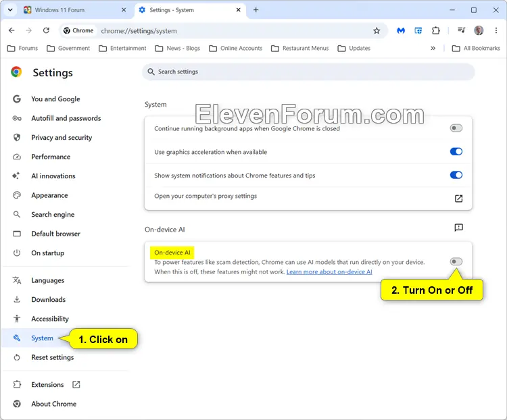Turn off system notifications about Chrome features
Image resolution: width=507 pixels, height=420 pixels.
coord(456,175)
